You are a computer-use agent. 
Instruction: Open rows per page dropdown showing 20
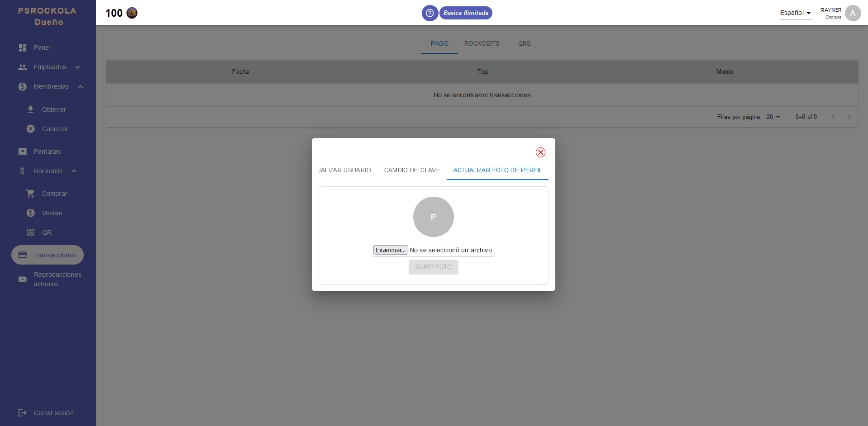pos(773,117)
